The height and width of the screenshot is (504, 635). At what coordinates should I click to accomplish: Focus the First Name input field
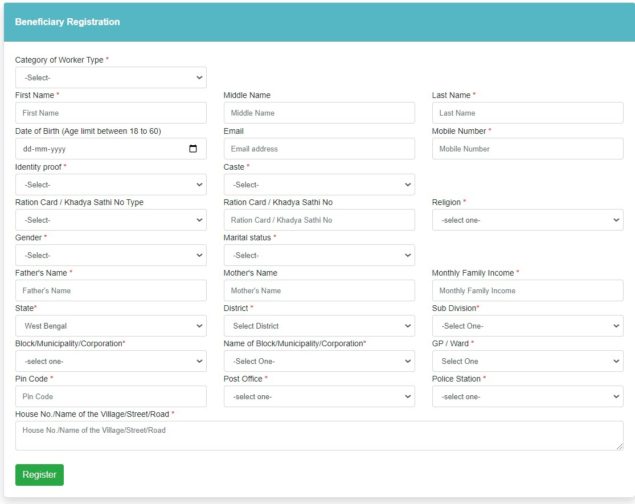click(110, 113)
